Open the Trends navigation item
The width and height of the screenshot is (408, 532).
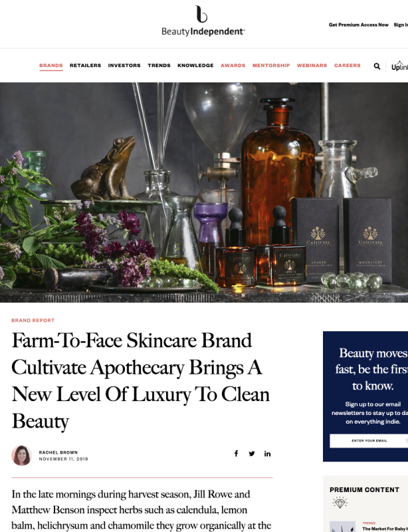(x=159, y=65)
